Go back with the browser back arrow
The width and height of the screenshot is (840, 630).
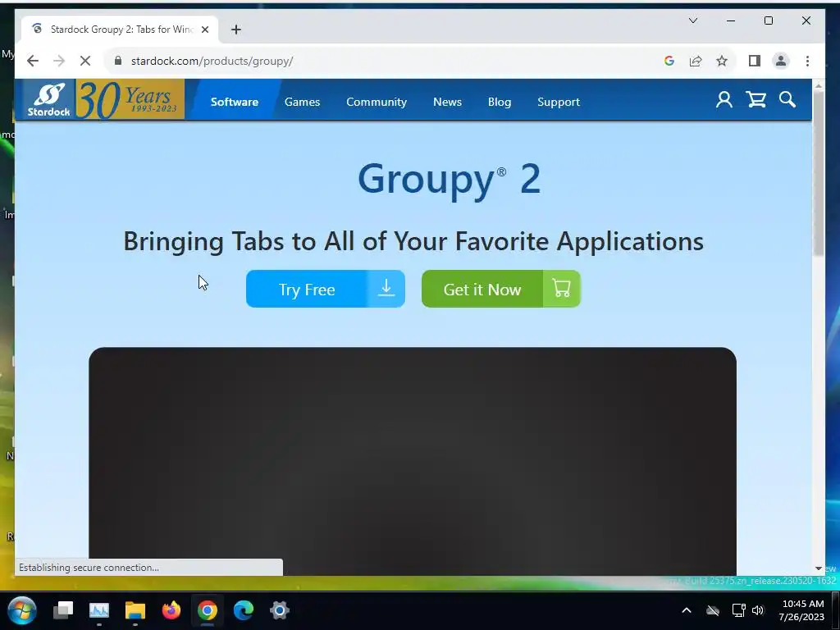coord(33,61)
